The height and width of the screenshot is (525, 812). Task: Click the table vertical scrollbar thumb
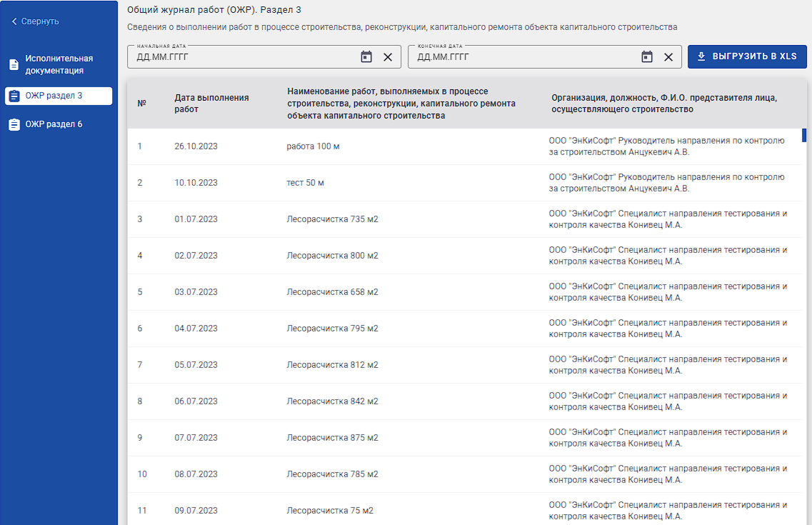[x=804, y=135]
